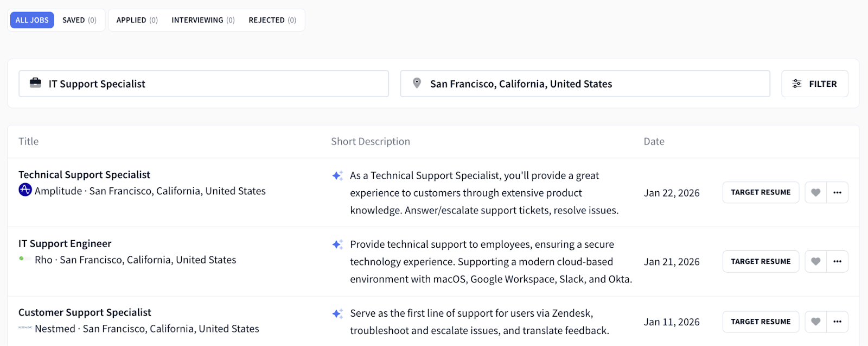868x346 pixels.
Task: Click the briefcase icon in job title field
Action: (x=35, y=83)
